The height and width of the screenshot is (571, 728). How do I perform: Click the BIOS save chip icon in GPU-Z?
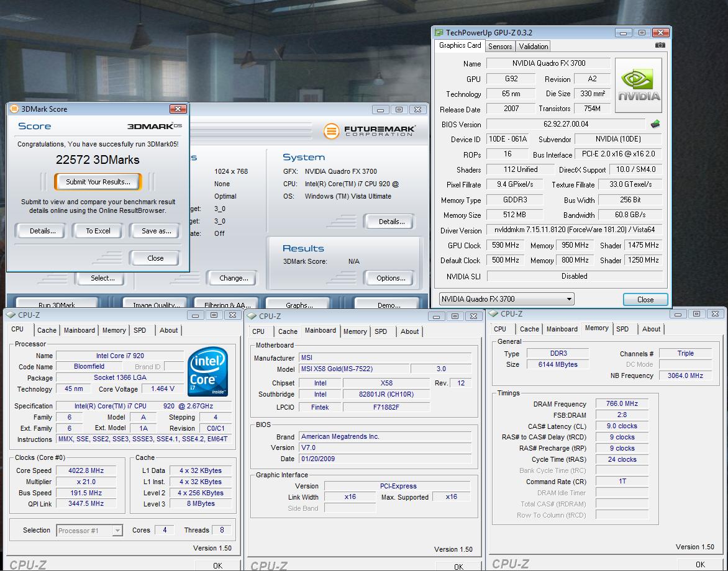pyautogui.click(x=655, y=124)
